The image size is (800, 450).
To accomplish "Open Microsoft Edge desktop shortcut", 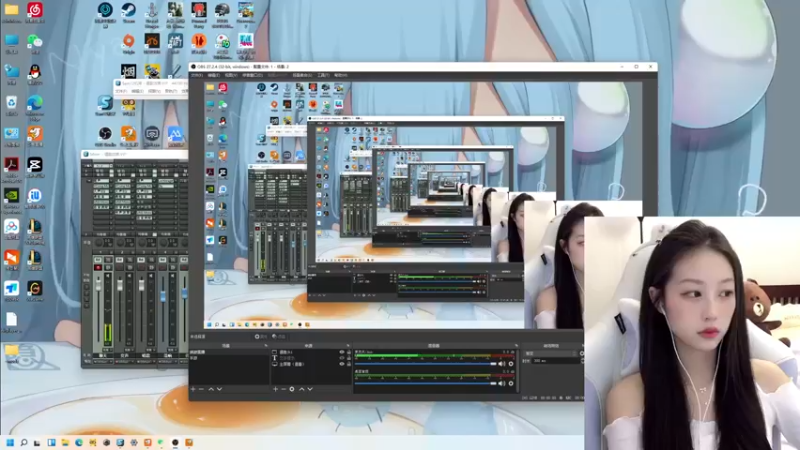I will pyautogui.click(x=35, y=106).
